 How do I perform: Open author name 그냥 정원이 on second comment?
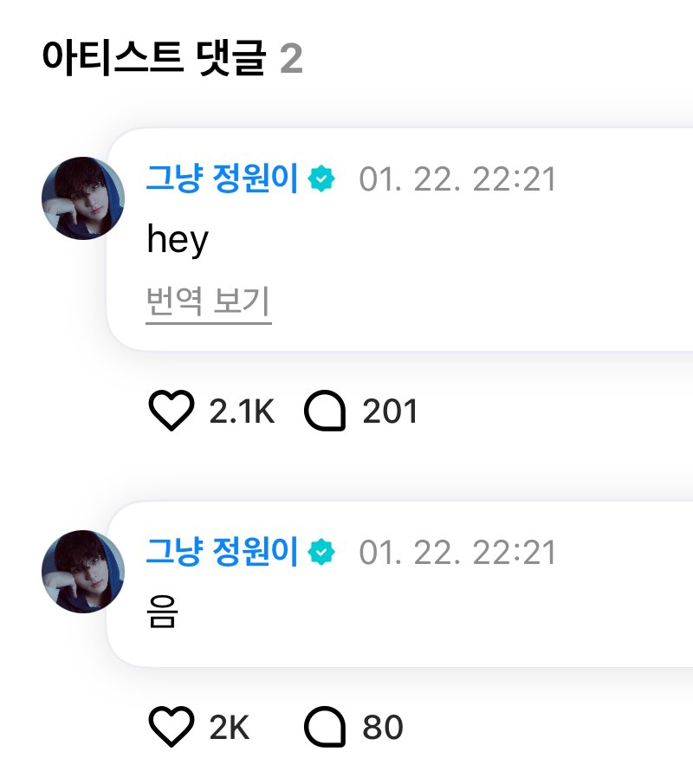[x=222, y=552]
